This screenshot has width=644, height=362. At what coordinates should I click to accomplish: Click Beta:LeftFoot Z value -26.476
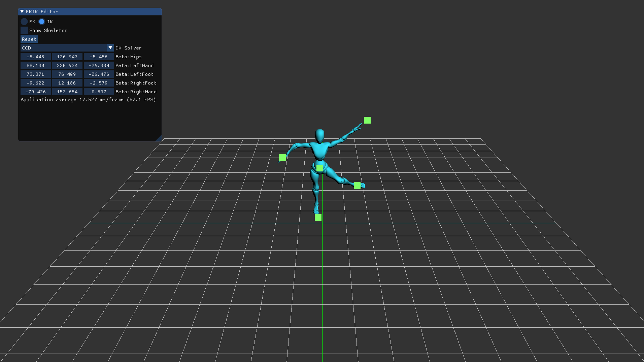point(99,74)
